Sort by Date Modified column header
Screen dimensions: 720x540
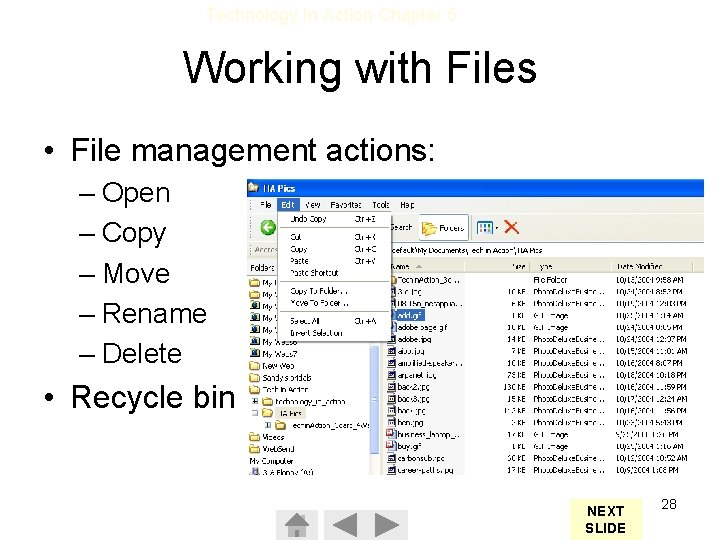pos(652,266)
